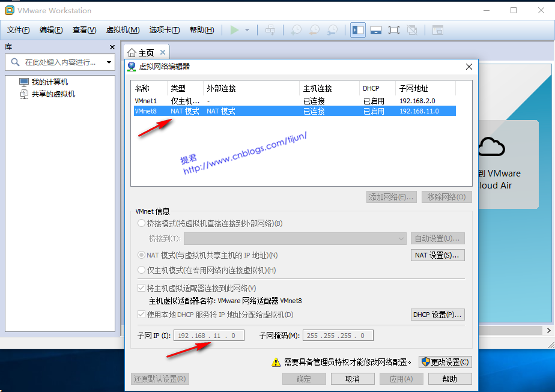Click the 更改设置(C) shield button

tap(445, 362)
